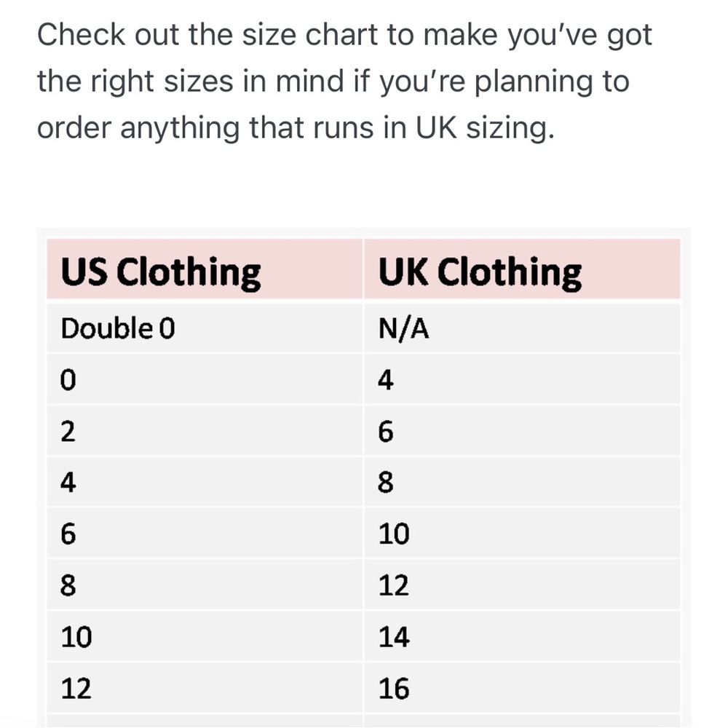Tap the size chart intro paragraph

pyautogui.click(x=344, y=82)
